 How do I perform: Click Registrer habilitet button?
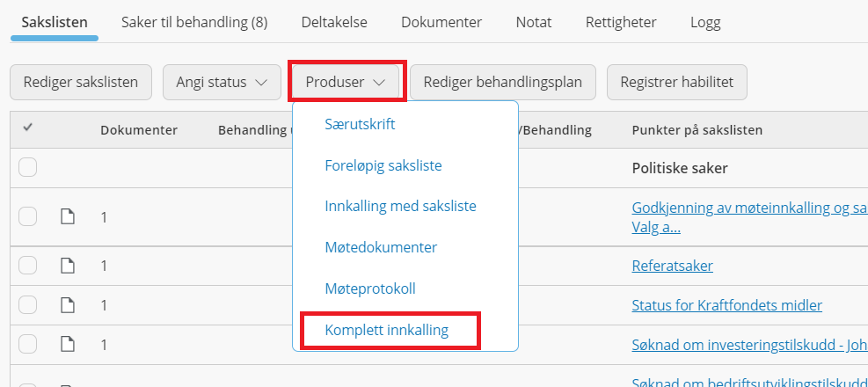click(677, 83)
